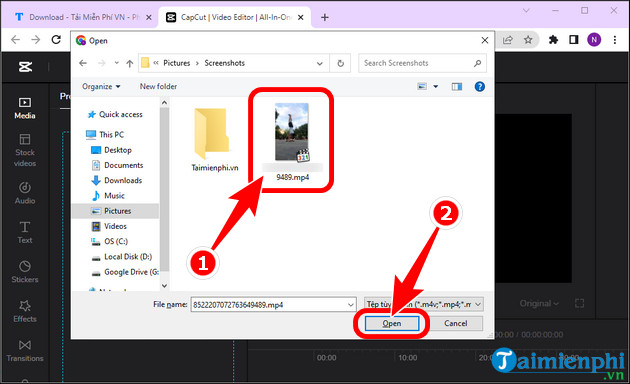Share this page icon in address bar
This screenshot has width=630, height=384.
508,39
